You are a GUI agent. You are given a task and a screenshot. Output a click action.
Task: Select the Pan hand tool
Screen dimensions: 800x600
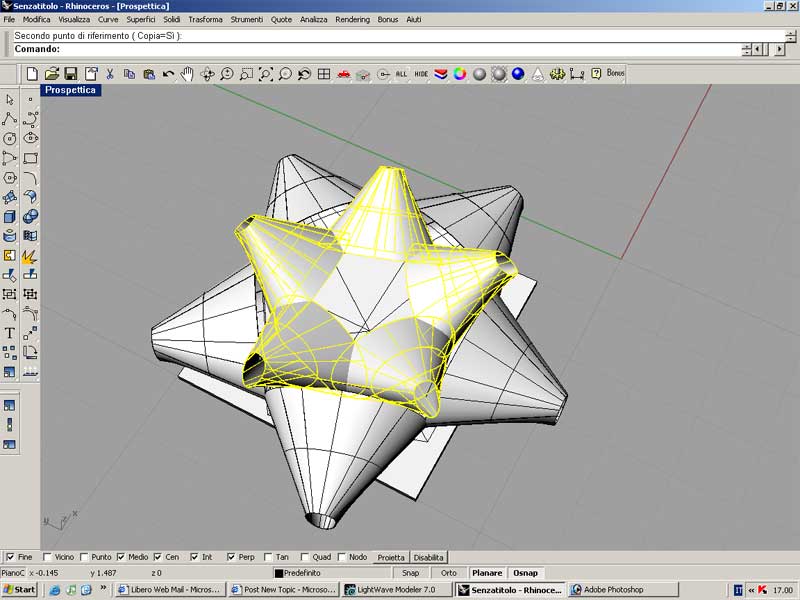tap(187, 74)
